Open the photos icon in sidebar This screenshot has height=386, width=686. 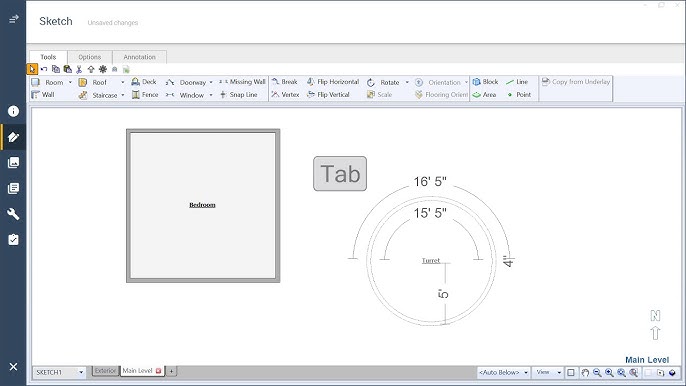pos(13,162)
